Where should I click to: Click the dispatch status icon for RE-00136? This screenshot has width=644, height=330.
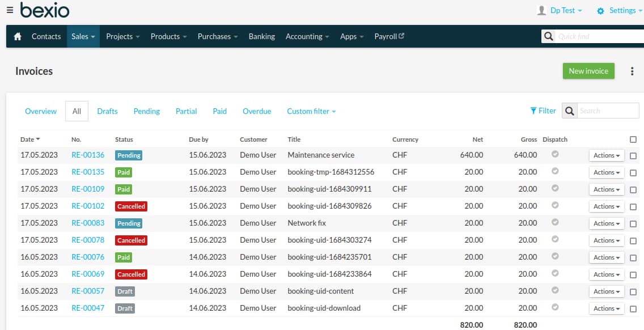(x=555, y=154)
